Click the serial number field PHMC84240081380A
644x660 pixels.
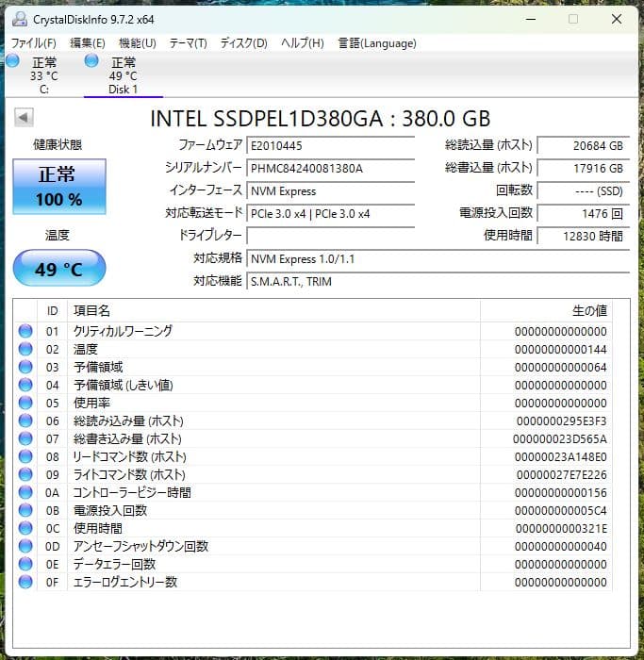click(331, 169)
